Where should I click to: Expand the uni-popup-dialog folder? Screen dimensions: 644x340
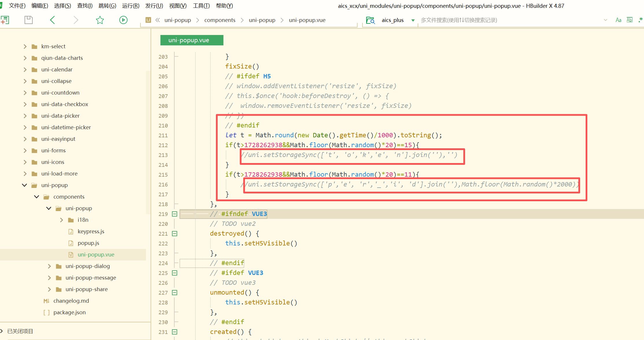click(x=49, y=266)
